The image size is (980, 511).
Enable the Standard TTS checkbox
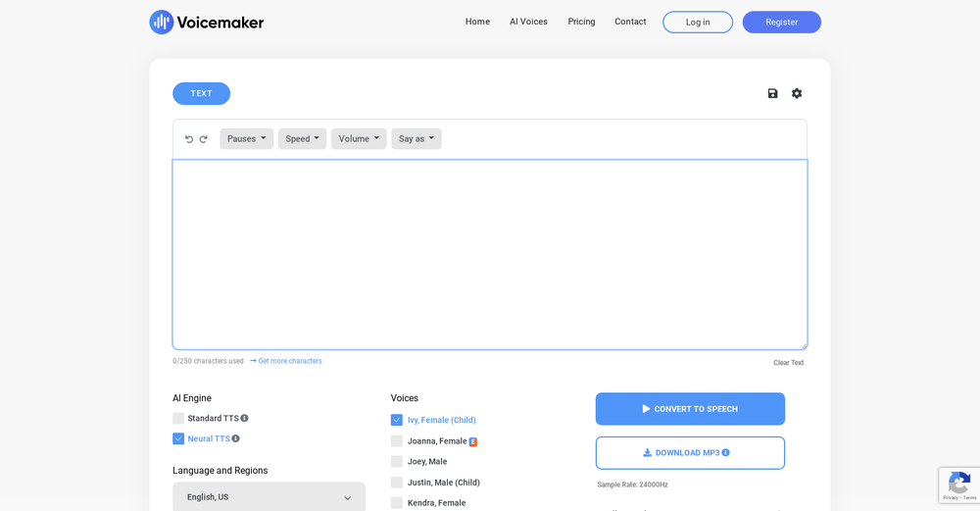178,418
